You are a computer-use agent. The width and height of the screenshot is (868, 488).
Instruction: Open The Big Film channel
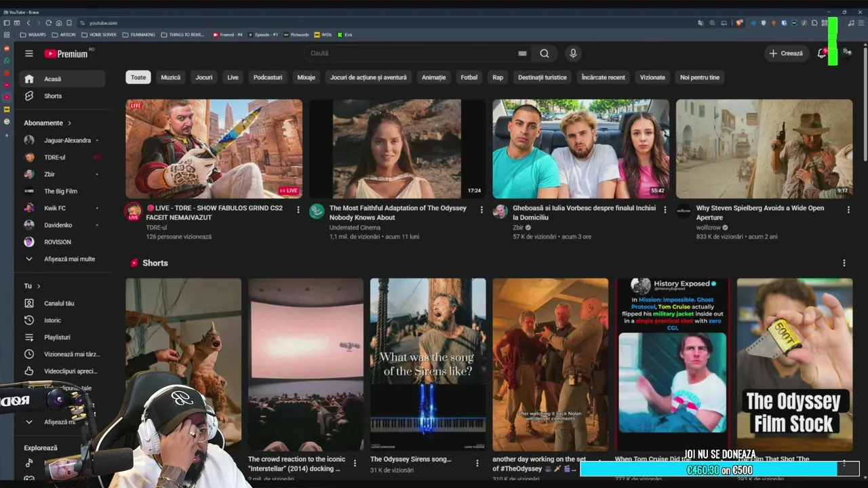click(62, 191)
